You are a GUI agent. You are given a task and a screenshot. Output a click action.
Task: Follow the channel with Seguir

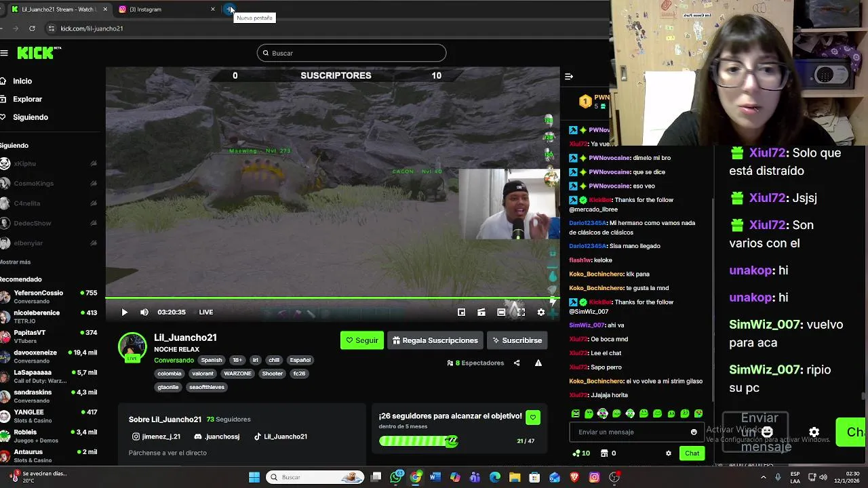(x=361, y=340)
